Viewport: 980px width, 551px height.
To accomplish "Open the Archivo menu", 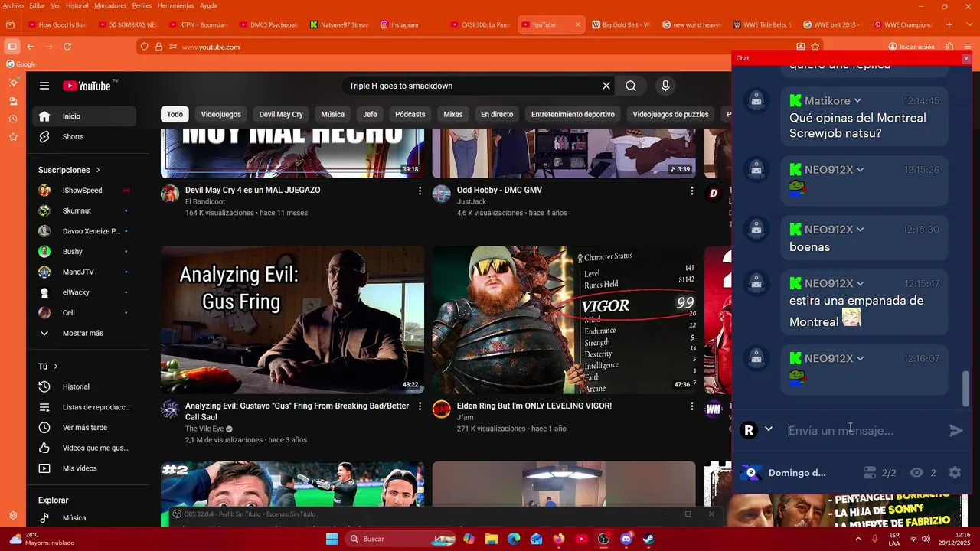I will 13,5.
